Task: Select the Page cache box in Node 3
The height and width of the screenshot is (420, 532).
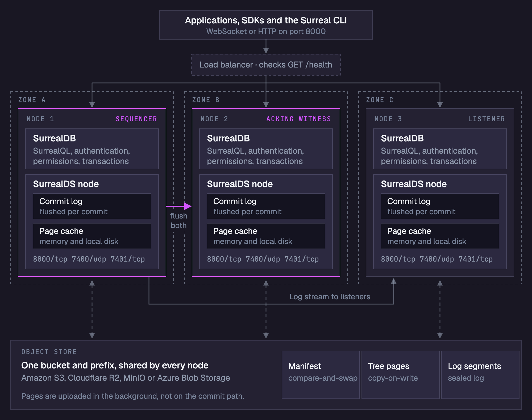Action: coord(440,236)
